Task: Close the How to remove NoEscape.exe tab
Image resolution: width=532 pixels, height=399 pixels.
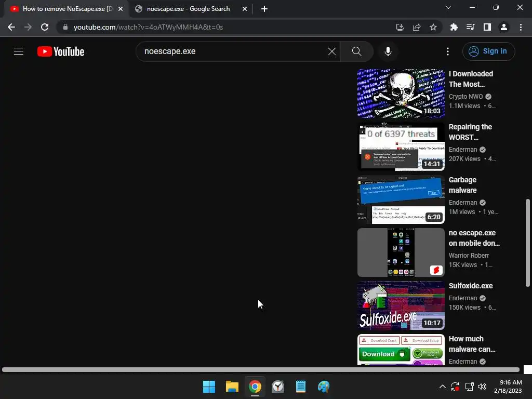Action: coord(121,9)
